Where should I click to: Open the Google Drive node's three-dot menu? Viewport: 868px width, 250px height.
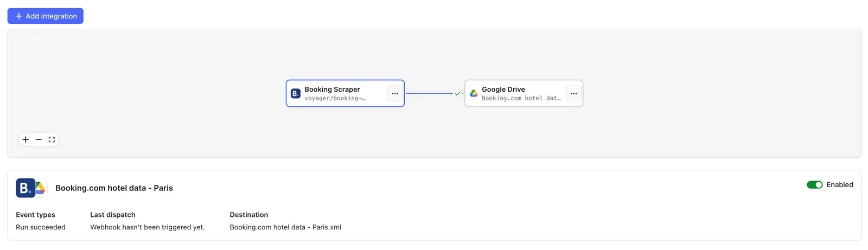(573, 93)
